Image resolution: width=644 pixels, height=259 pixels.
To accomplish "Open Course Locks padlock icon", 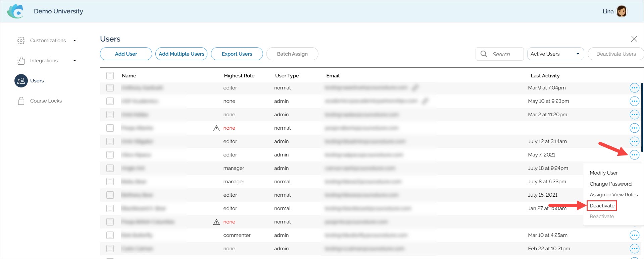I will [x=21, y=101].
